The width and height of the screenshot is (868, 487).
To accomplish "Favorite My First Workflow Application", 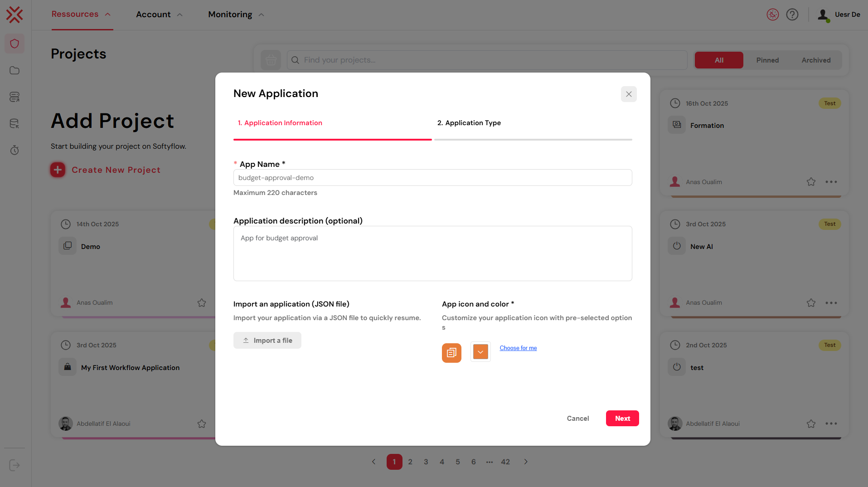I will [x=202, y=424].
